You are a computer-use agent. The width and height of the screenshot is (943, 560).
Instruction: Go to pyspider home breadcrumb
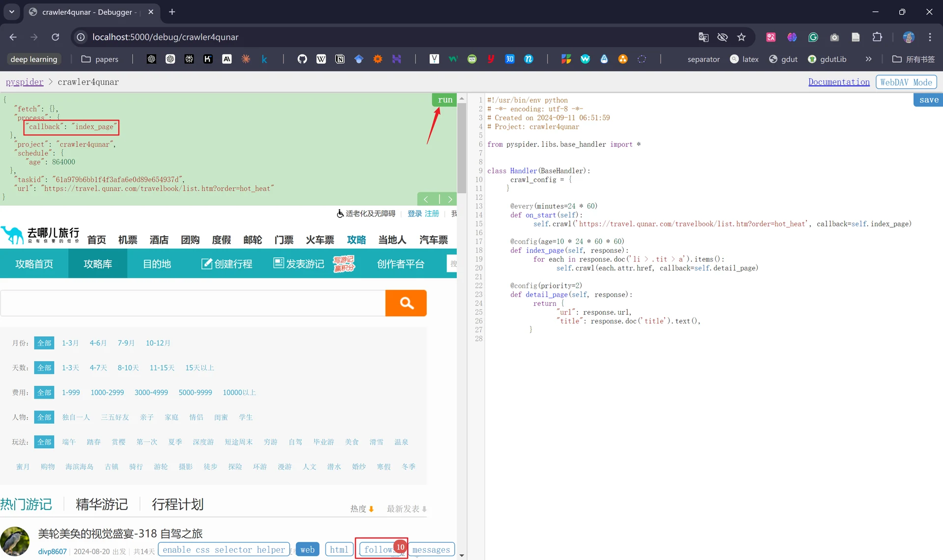[25, 82]
